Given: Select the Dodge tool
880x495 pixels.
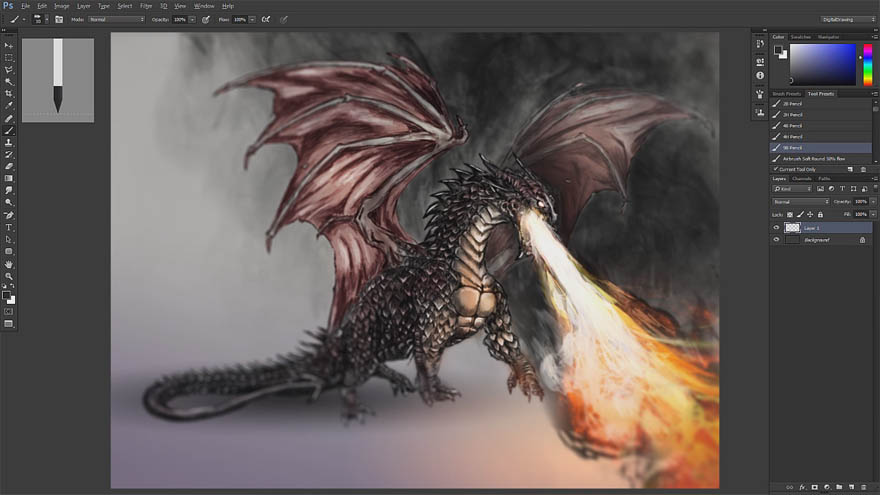Looking at the screenshot, I should [8, 203].
